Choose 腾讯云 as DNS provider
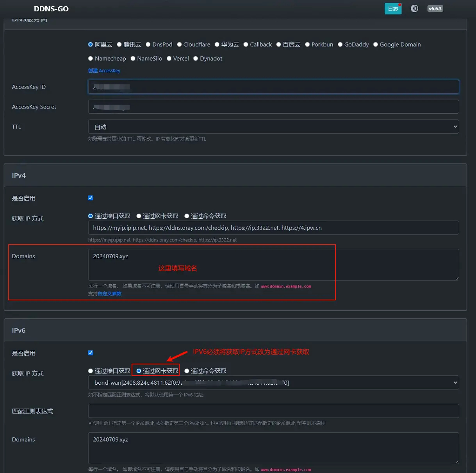This screenshot has width=476, height=473. 119,45
